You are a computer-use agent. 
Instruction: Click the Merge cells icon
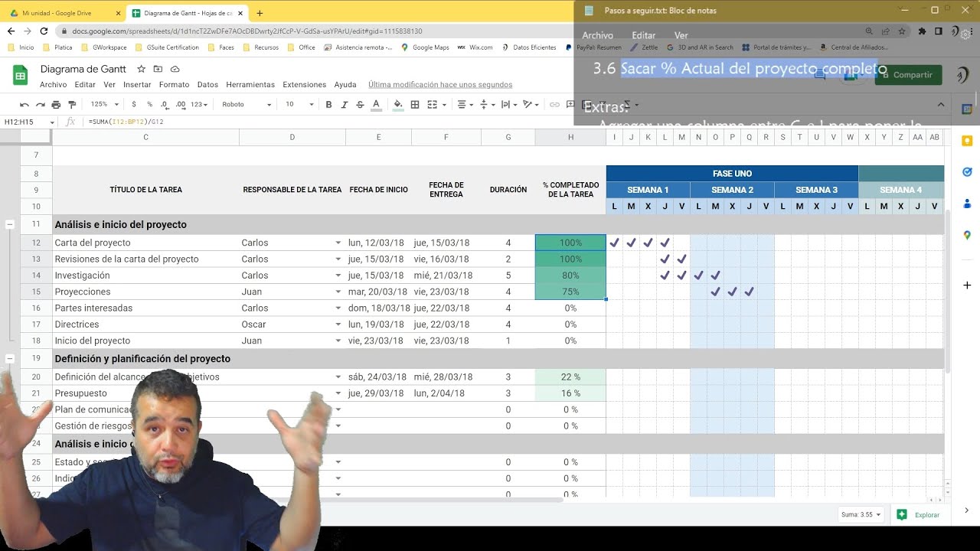pos(432,105)
